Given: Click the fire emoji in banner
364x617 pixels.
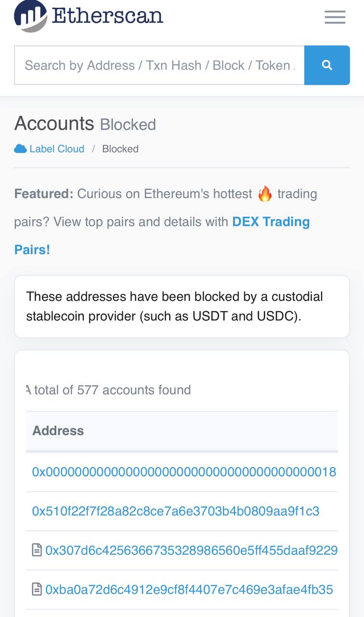Looking at the screenshot, I should [x=265, y=194].
